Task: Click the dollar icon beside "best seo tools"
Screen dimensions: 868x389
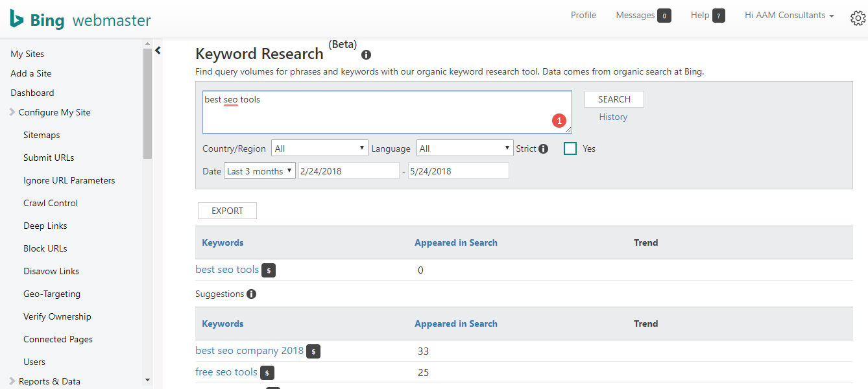Action: (269, 270)
